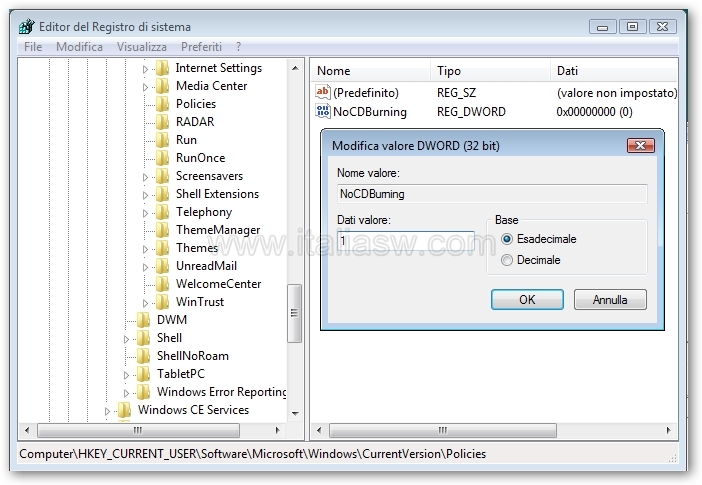Viewport: 702px width, 485px height.
Task: Click the Policies folder icon
Action: tap(163, 104)
